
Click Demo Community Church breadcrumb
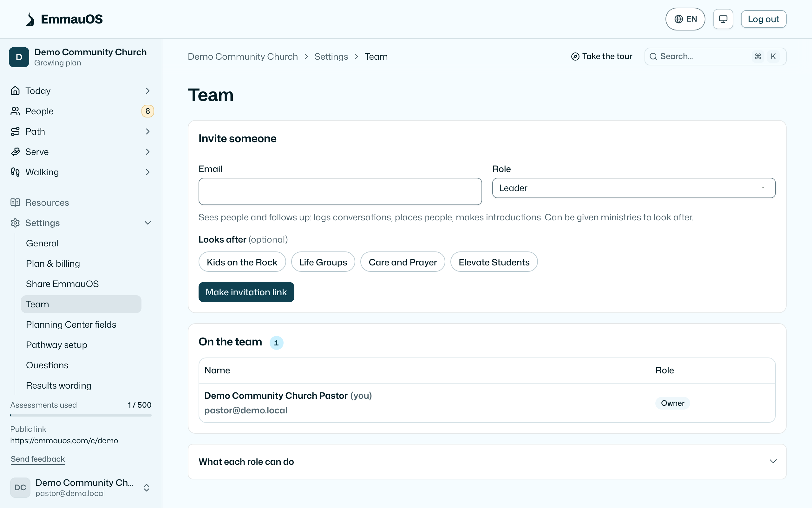point(243,57)
